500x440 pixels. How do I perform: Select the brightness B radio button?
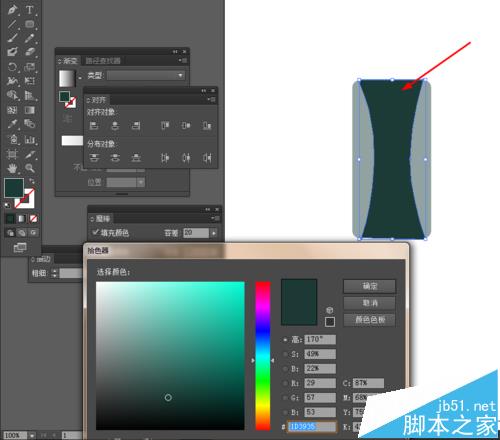pyautogui.click(x=285, y=369)
